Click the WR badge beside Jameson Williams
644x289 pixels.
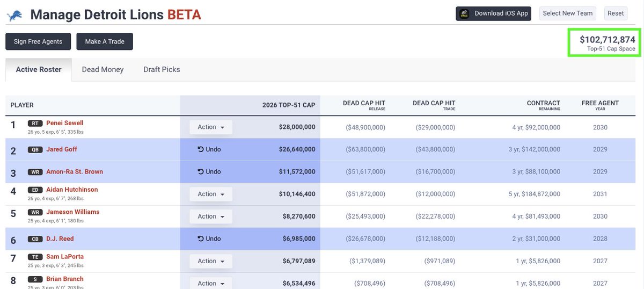(35, 212)
